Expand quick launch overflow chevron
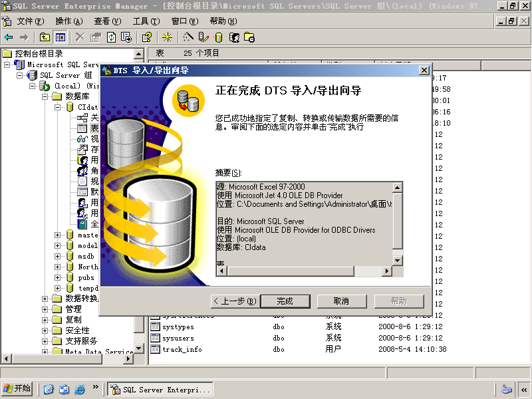This screenshot has height=399, width=532. (x=95, y=387)
